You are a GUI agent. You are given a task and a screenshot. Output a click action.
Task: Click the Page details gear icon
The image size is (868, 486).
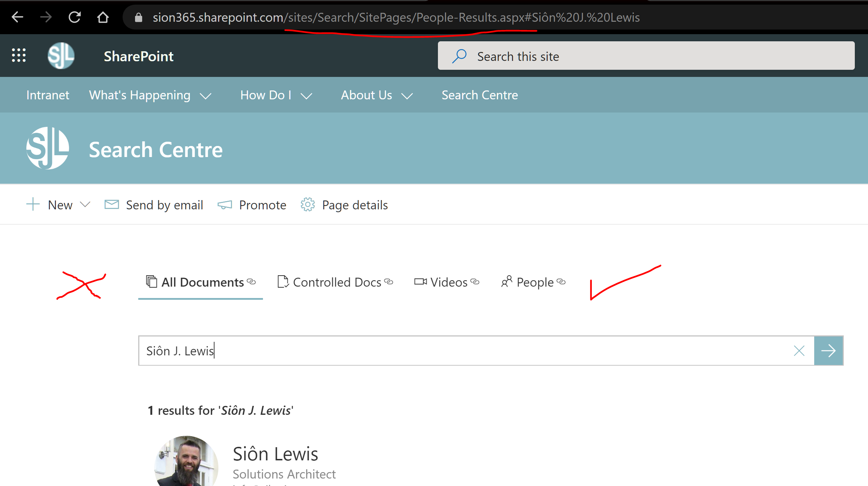(x=308, y=205)
